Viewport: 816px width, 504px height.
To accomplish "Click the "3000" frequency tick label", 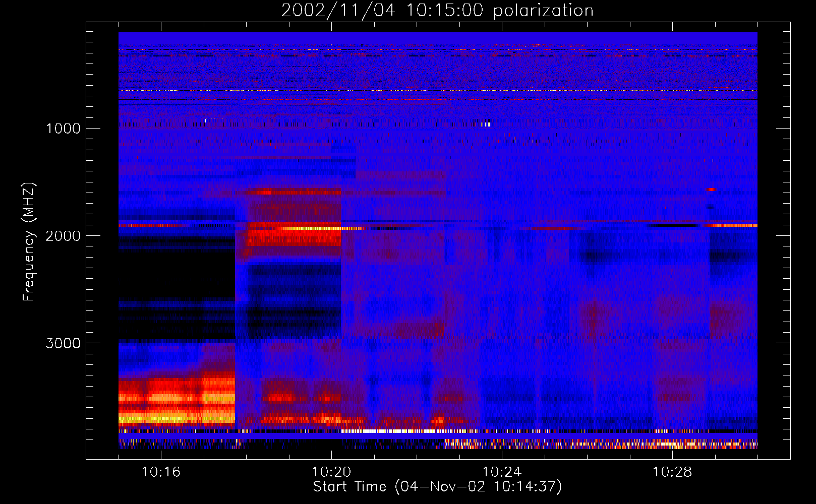I will [x=63, y=343].
